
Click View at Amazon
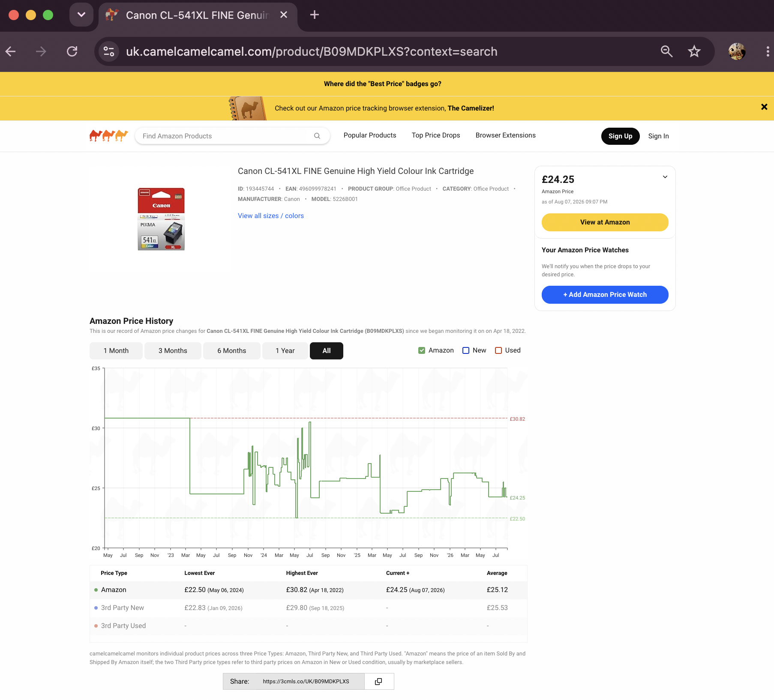605,222
